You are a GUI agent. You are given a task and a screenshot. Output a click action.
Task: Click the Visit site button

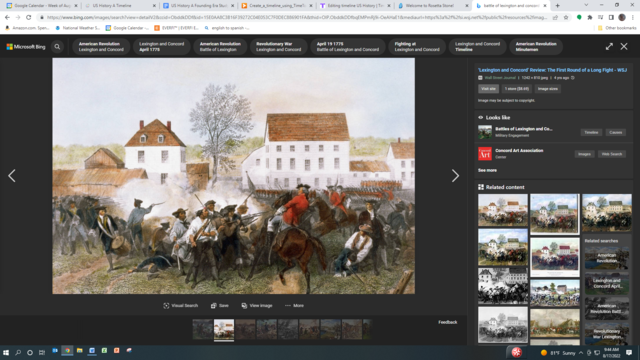[x=488, y=89]
